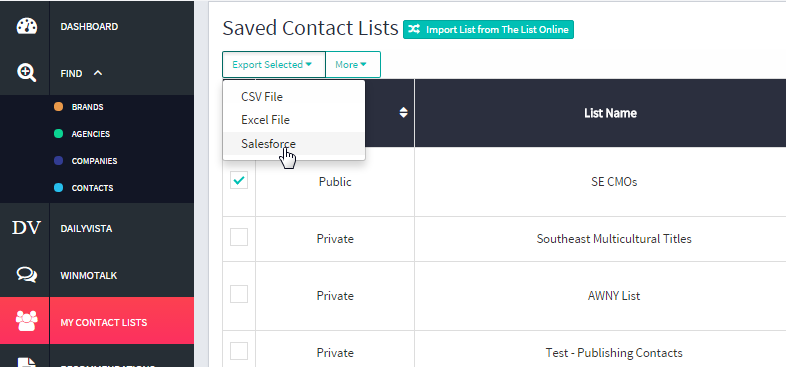Select the My Contact Lists people icon
786x367 pixels.
pyautogui.click(x=27, y=321)
